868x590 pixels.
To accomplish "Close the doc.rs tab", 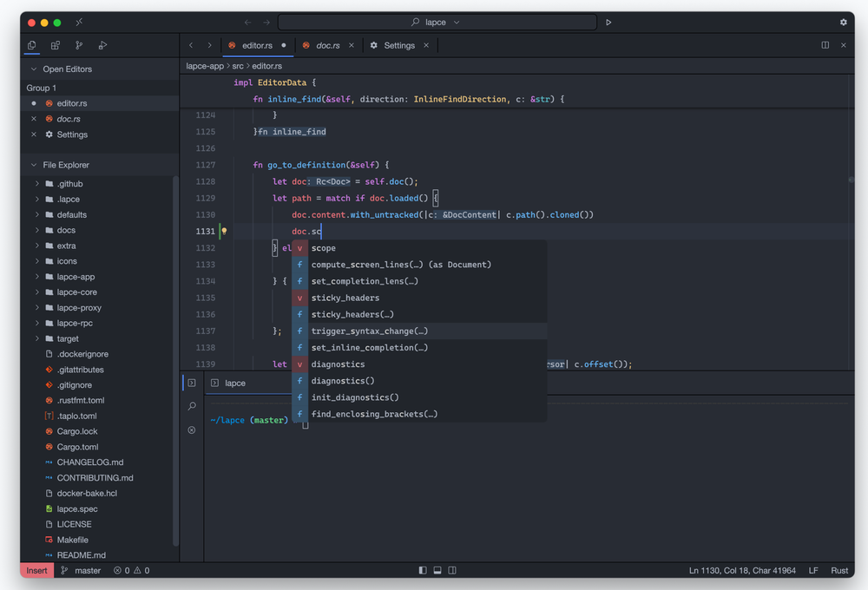I will [352, 45].
